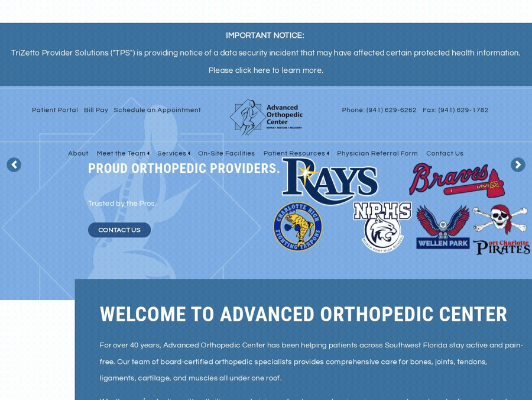This screenshot has height=400, width=532.
Task: Click the 'PROUD ORTHOPEDIC PROVIDERS.' headline
Action: coord(184,169)
